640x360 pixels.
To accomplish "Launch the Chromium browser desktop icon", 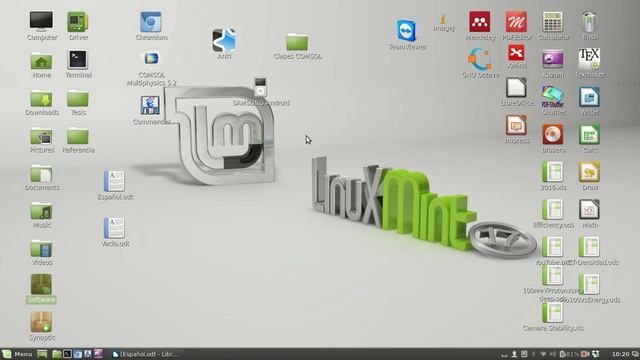I will click(151, 22).
